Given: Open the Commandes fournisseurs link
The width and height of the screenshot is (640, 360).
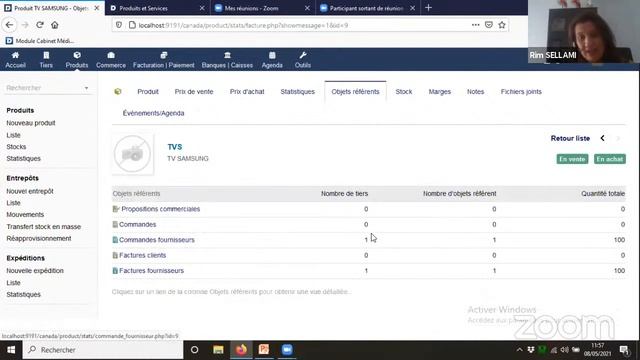Looking at the screenshot, I should coord(157,240).
